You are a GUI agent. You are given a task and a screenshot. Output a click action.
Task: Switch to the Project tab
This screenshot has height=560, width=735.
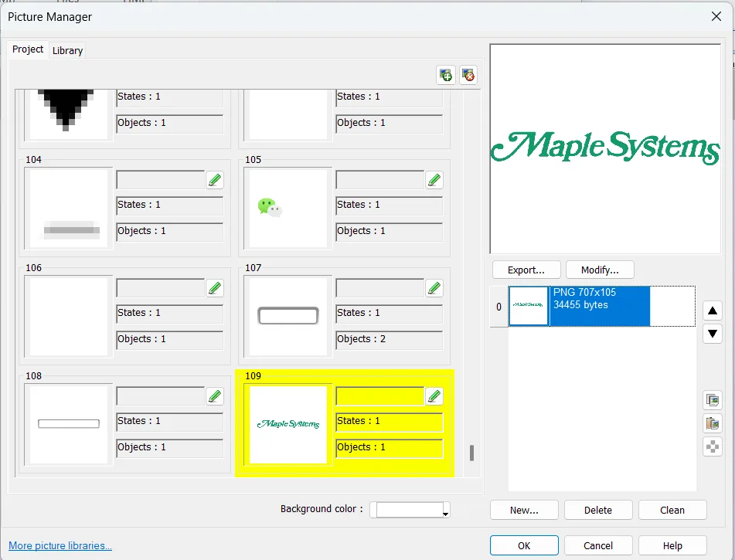(x=28, y=49)
